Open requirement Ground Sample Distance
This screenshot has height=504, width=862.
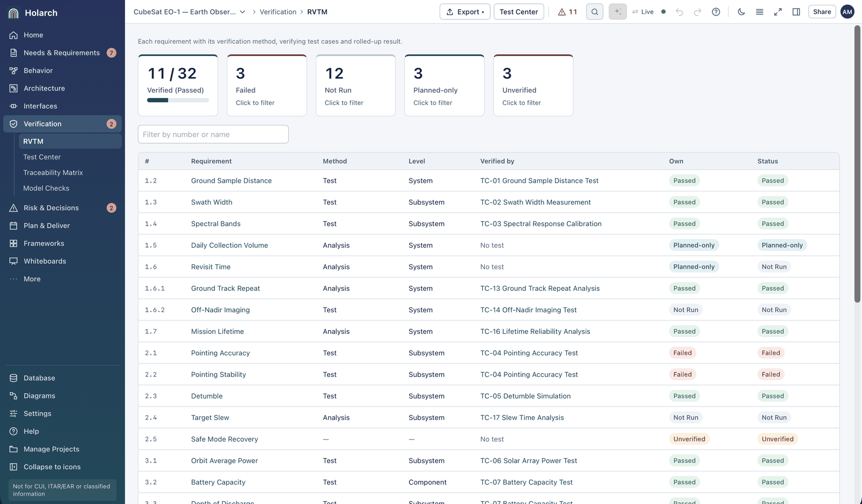click(231, 181)
